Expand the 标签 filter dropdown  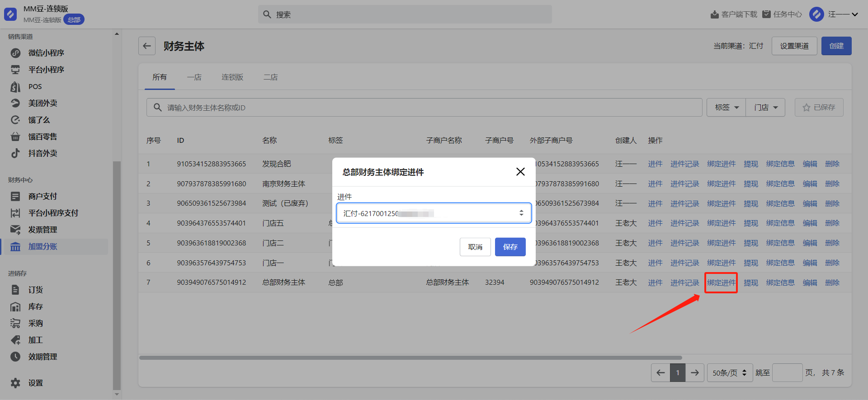726,108
